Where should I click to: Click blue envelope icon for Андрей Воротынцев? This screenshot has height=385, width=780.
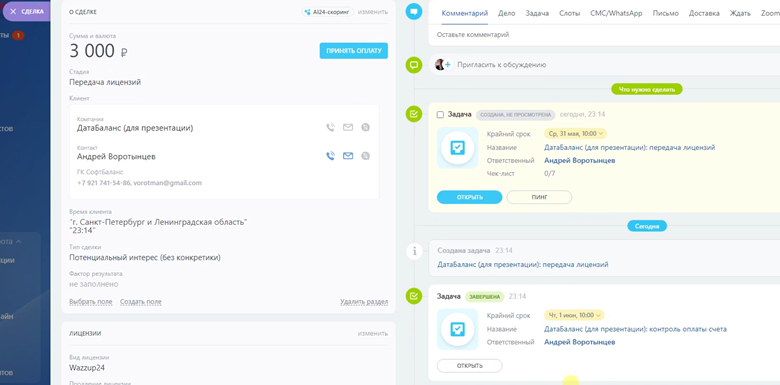click(x=348, y=156)
